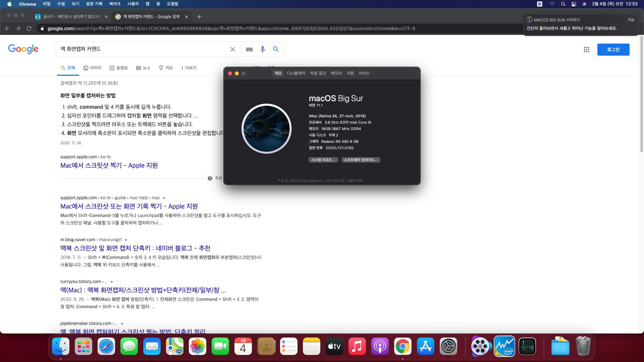Open Contacts app in dock
This screenshot has width=644, height=362.
266,346
